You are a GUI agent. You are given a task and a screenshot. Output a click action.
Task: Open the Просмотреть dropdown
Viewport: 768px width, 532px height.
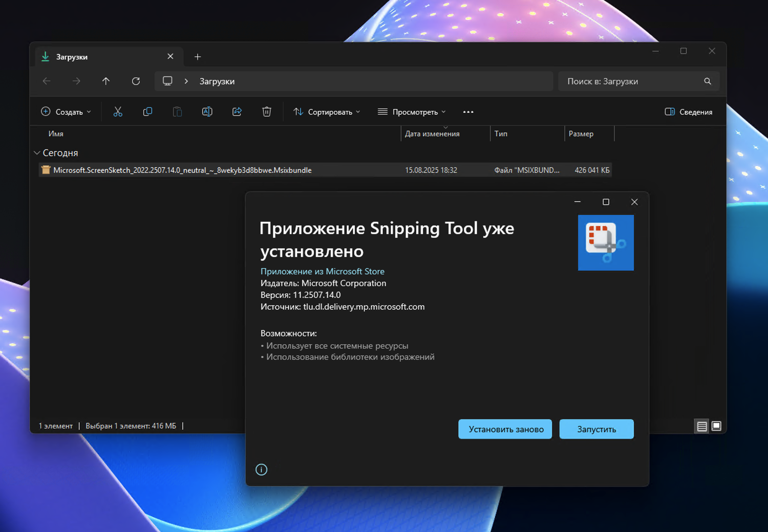point(412,112)
